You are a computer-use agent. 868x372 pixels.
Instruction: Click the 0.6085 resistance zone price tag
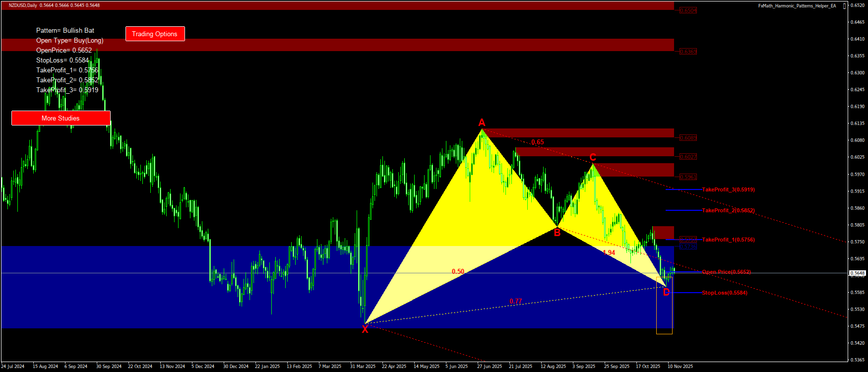tap(688, 138)
